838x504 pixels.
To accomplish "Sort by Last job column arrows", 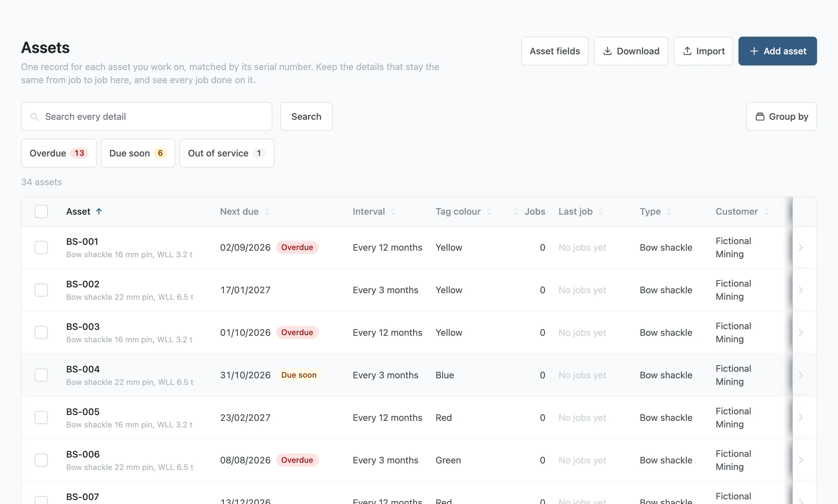I will click(601, 212).
